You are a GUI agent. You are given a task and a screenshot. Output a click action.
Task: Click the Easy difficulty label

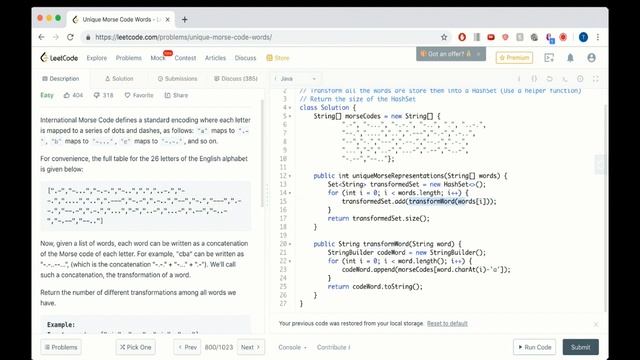pos(47,95)
